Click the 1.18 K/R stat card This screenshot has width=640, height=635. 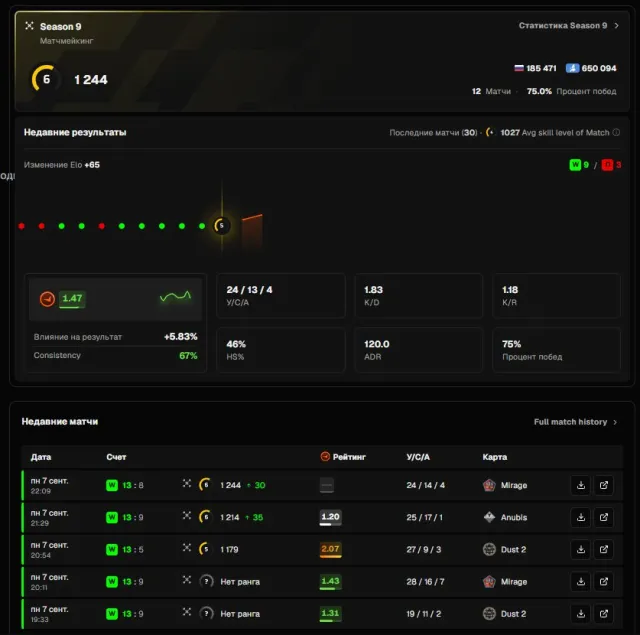[x=556, y=295]
